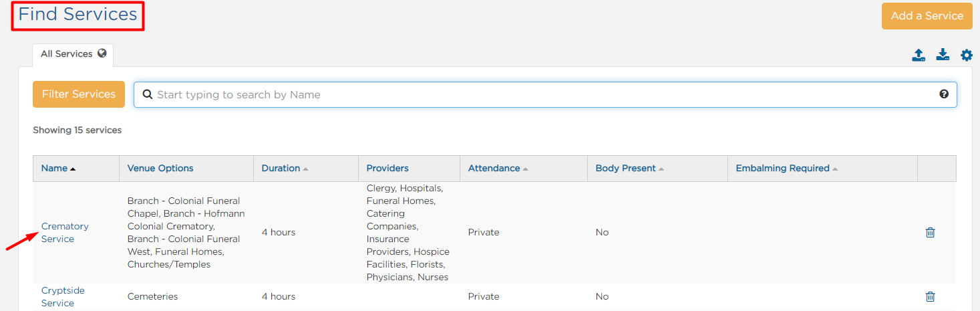This screenshot has width=980, height=311.
Task: Click the search by Name input field
Action: coord(545,95)
